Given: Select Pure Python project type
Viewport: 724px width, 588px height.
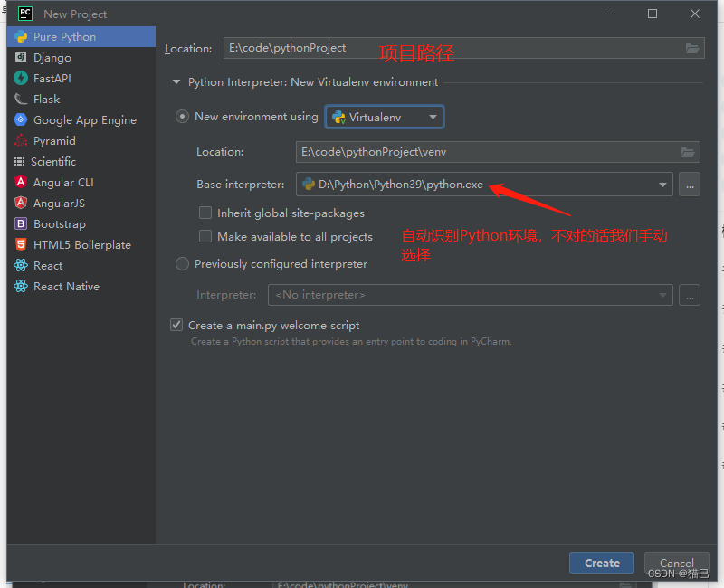Looking at the screenshot, I should 81,37.
